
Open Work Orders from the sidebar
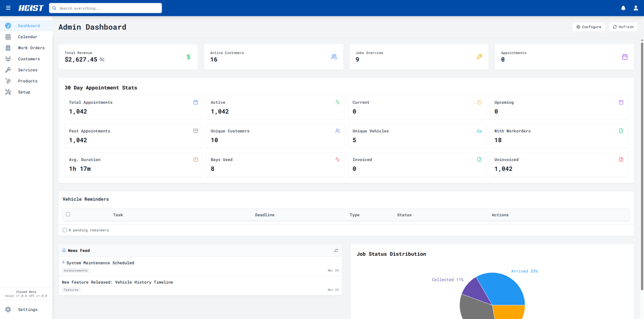click(x=26, y=48)
